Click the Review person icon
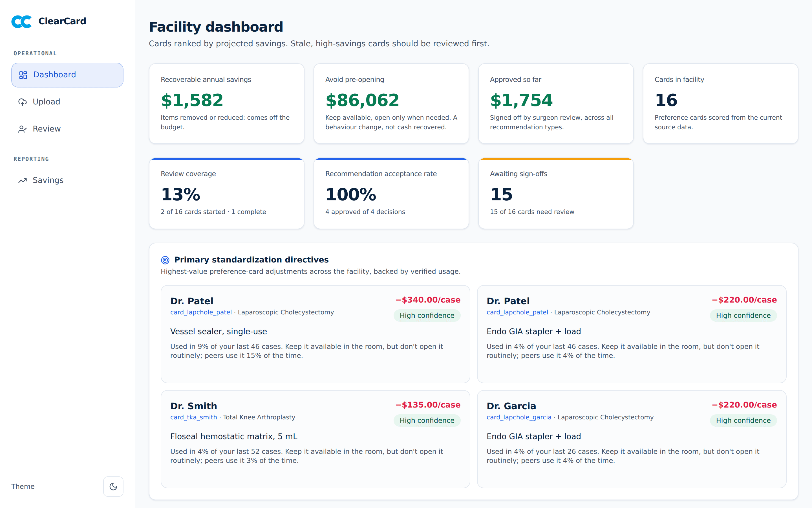The height and width of the screenshot is (508, 812). 23,129
